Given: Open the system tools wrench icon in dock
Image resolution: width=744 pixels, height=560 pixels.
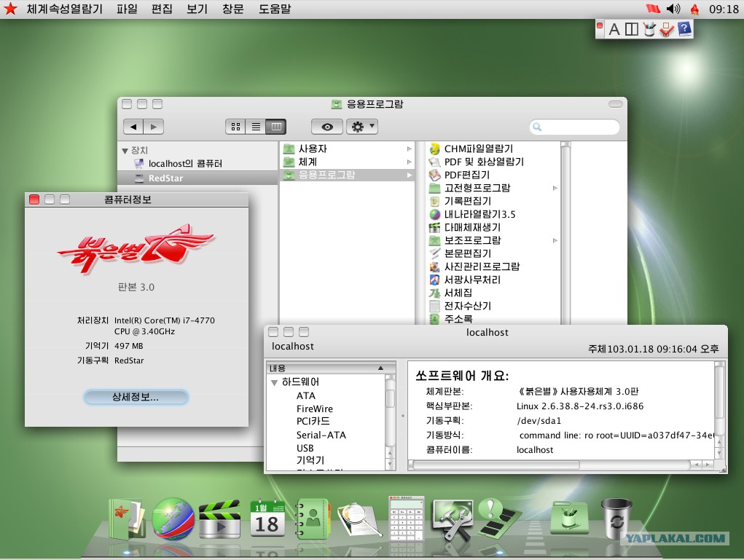Looking at the screenshot, I should point(453,520).
